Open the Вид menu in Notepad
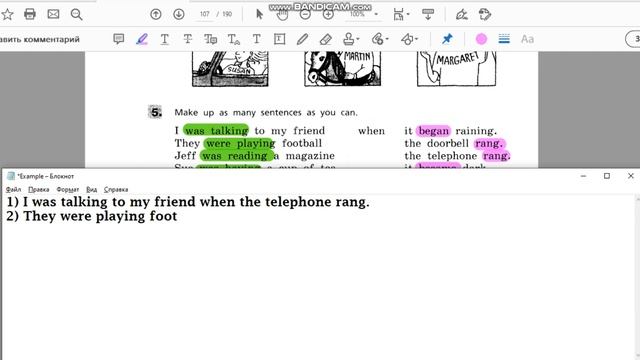This screenshot has width=640, height=360. click(92, 189)
